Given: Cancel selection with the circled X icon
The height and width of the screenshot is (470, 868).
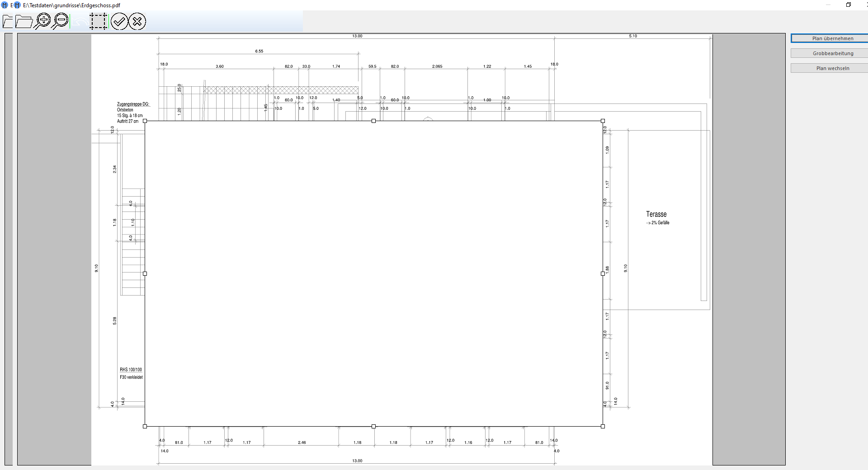Looking at the screenshot, I should [x=137, y=21].
